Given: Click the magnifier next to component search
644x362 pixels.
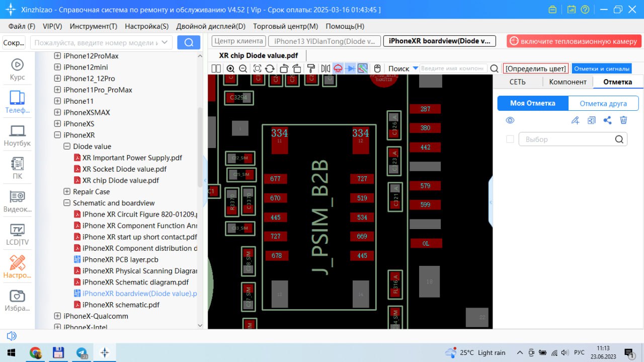Looking at the screenshot, I should click(495, 68).
